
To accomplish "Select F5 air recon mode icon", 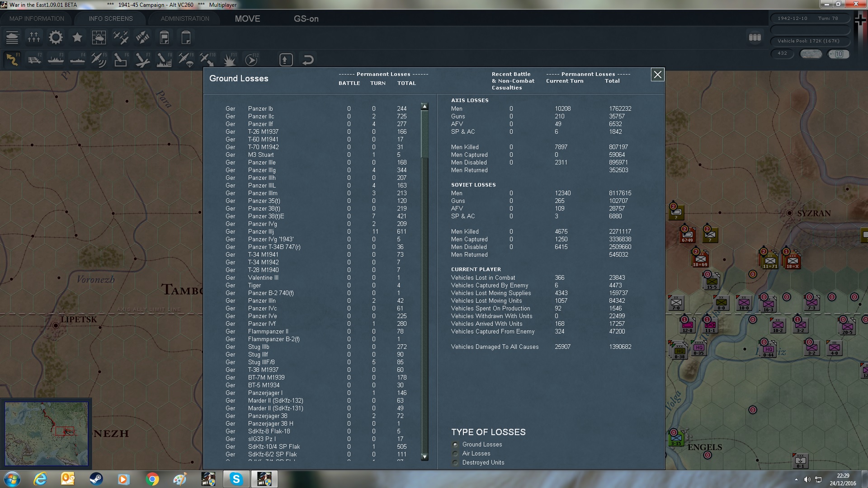I will tap(99, 60).
